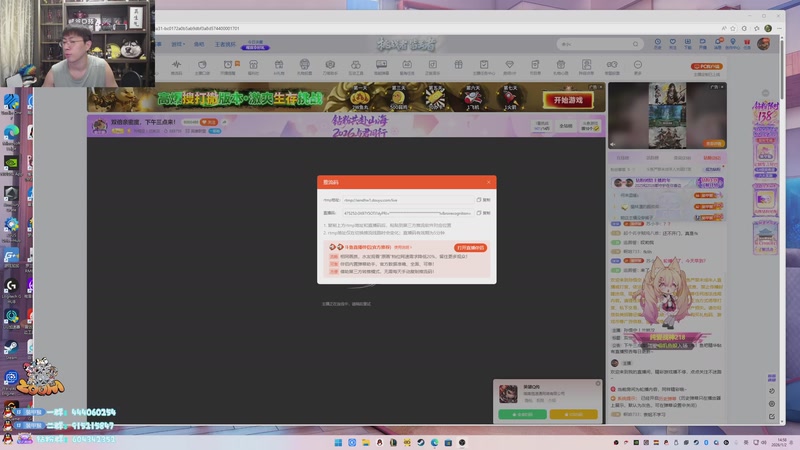Open the download icon in header
The width and height of the screenshot is (800, 450).
click(x=688, y=44)
